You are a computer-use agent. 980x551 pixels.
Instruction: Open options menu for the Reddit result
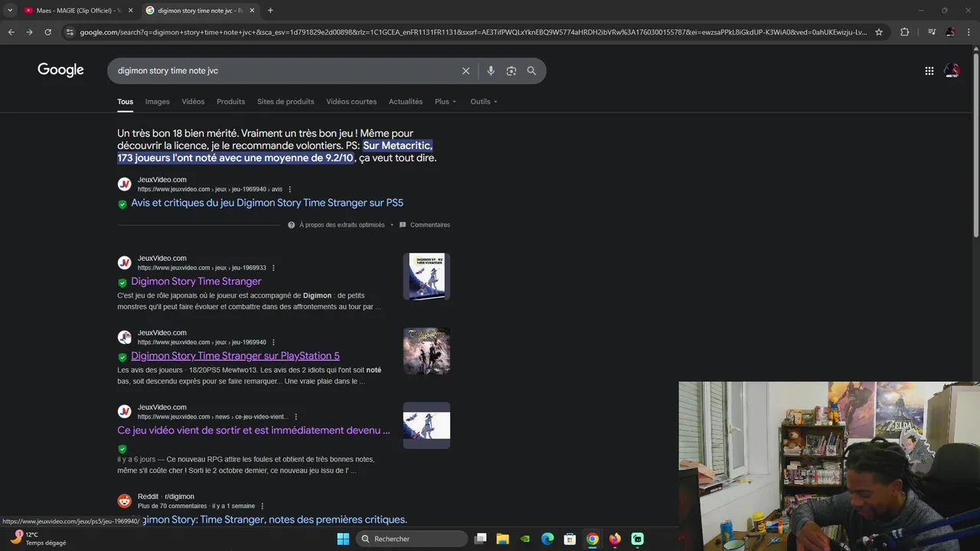pos(262,506)
